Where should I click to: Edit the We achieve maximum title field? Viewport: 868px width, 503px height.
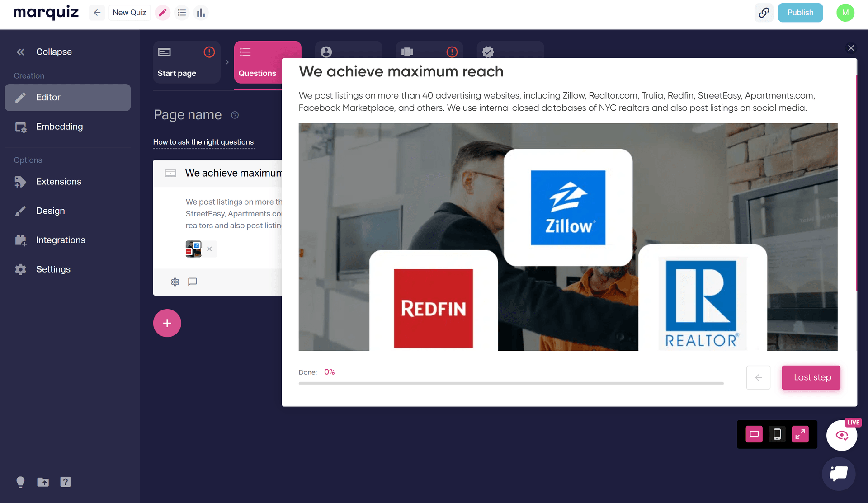[233, 173]
